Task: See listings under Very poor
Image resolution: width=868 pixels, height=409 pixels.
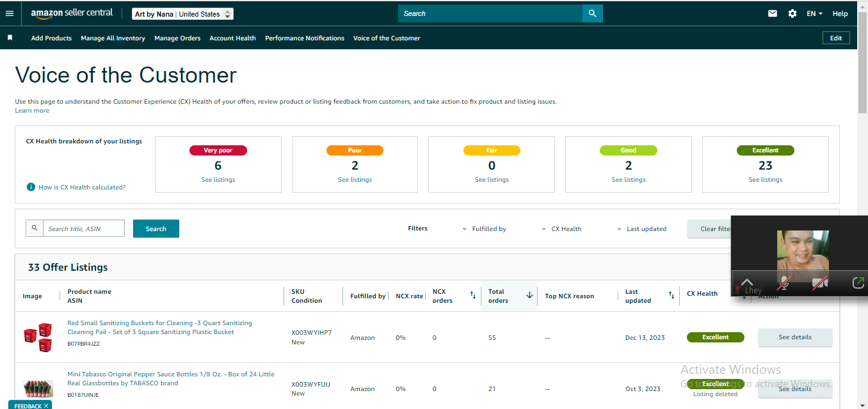Action: [x=218, y=179]
